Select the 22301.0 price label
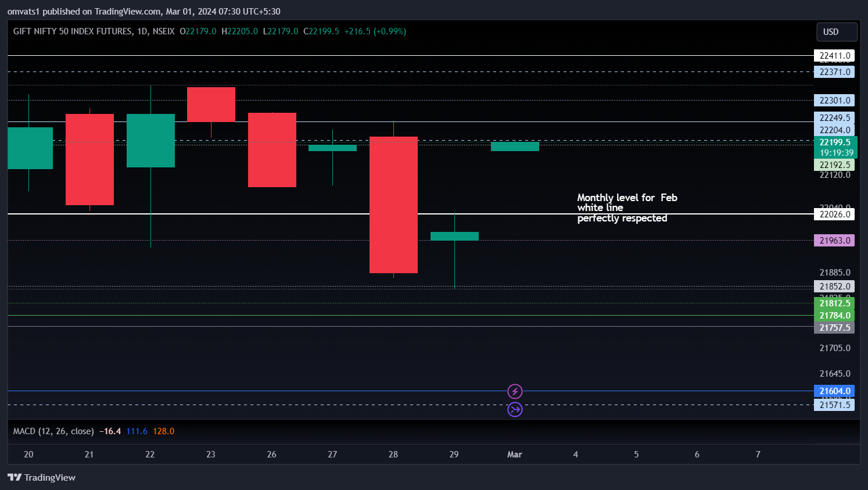The width and height of the screenshot is (868, 490). 834,101
